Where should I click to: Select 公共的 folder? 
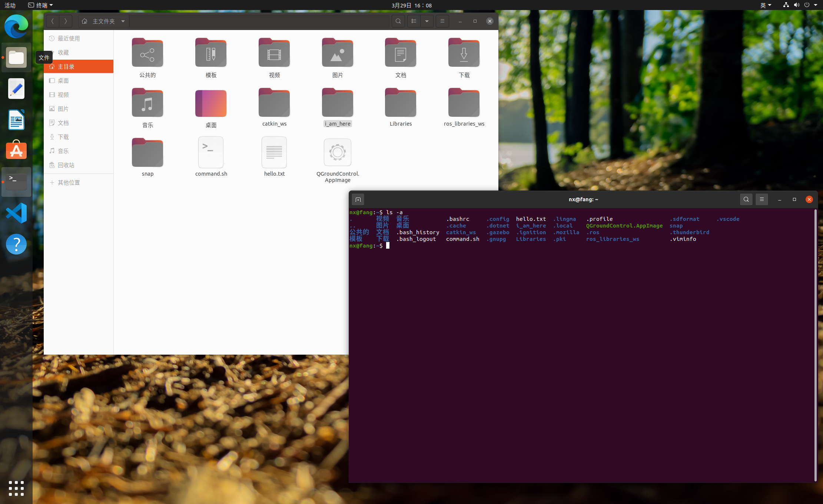coord(147,58)
